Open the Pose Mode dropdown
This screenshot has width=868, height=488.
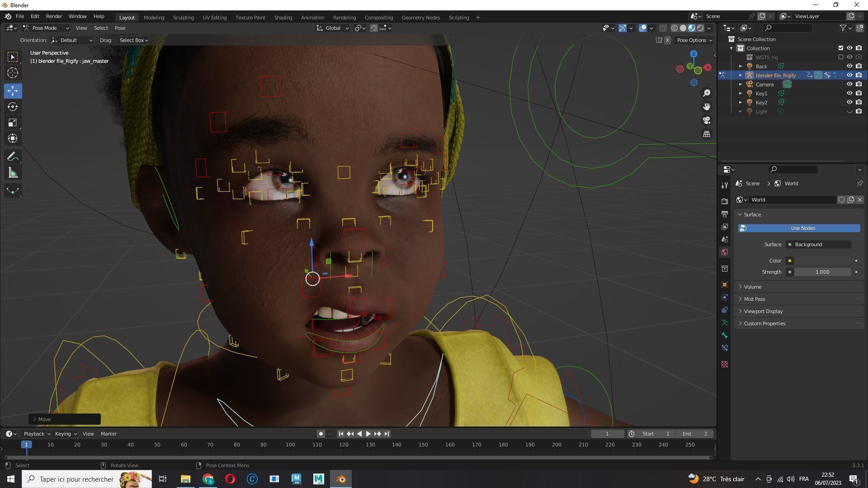click(46, 28)
